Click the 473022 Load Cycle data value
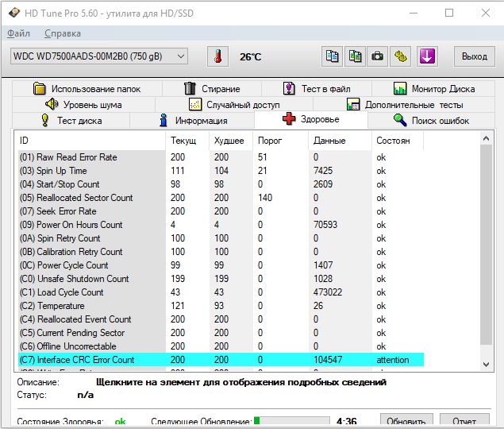The width and height of the screenshot is (504, 429). pos(328,292)
